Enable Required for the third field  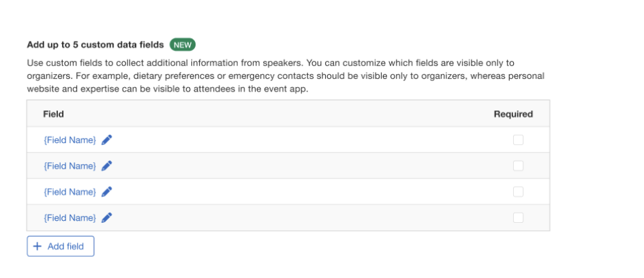(518, 191)
